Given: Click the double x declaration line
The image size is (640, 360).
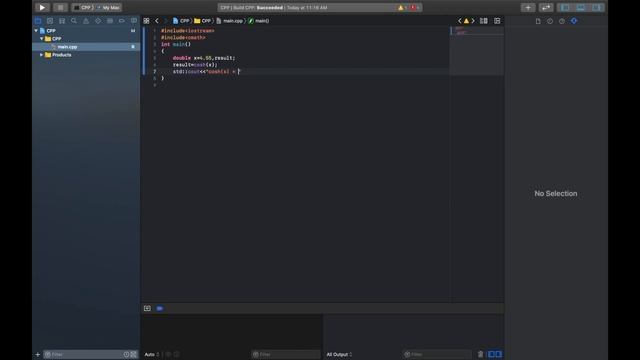Looking at the screenshot, I should pyautogui.click(x=204, y=58).
